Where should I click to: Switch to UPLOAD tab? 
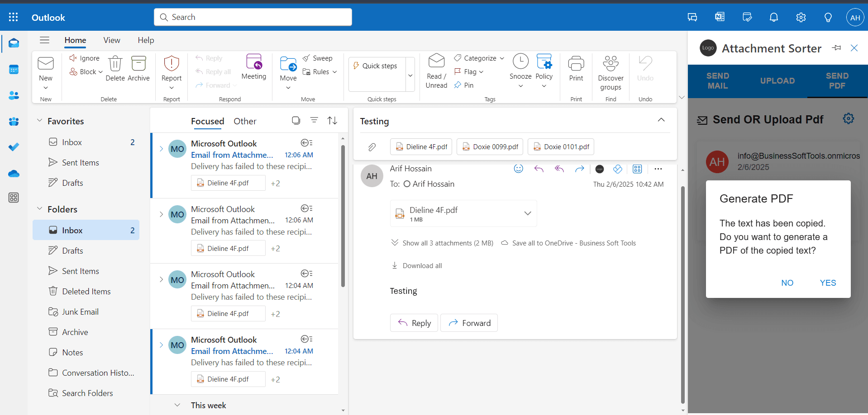point(777,81)
